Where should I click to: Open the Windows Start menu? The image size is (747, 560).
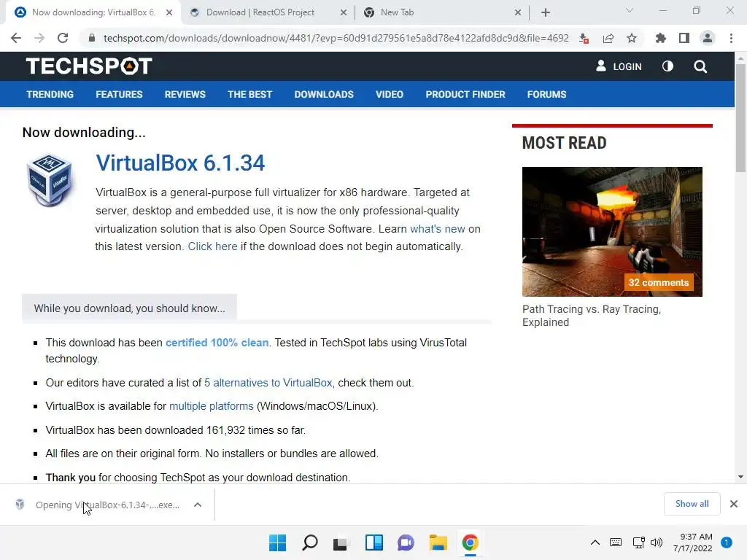[x=278, y=542]
